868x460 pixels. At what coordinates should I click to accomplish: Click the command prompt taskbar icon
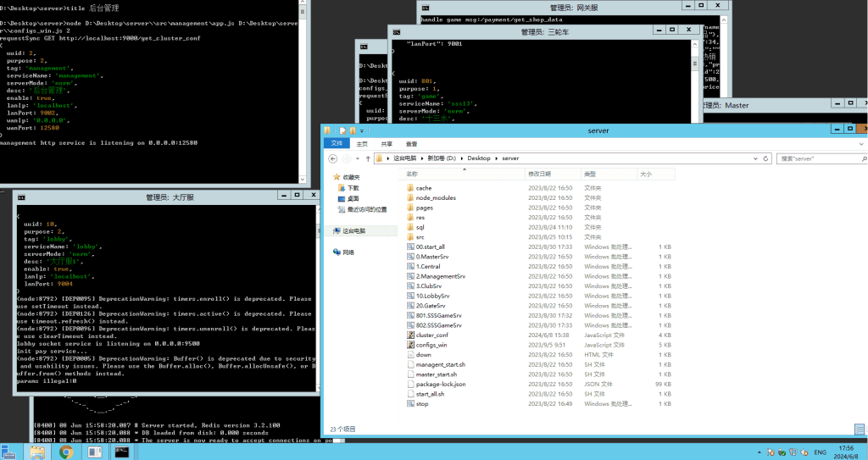pyautogui.click(x=122, y=452)
